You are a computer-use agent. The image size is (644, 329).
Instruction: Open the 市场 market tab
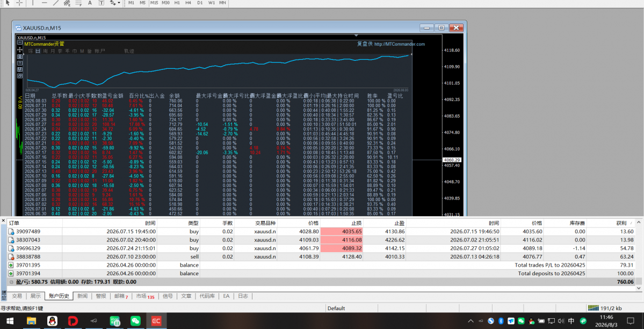145,296
